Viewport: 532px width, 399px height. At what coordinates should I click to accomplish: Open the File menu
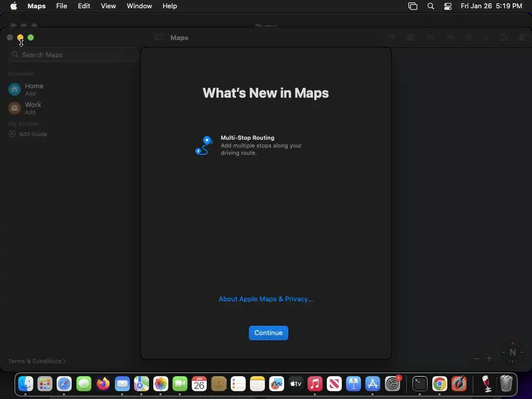coord(61,6)
